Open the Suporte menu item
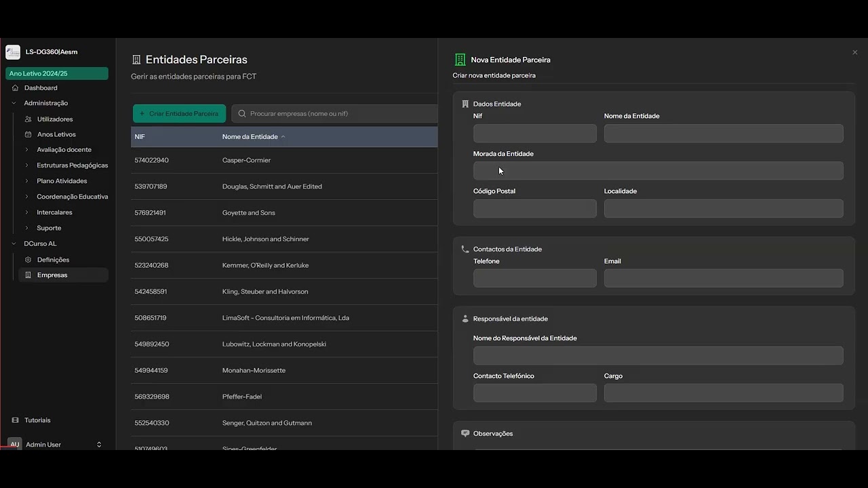 pos(49,228)
